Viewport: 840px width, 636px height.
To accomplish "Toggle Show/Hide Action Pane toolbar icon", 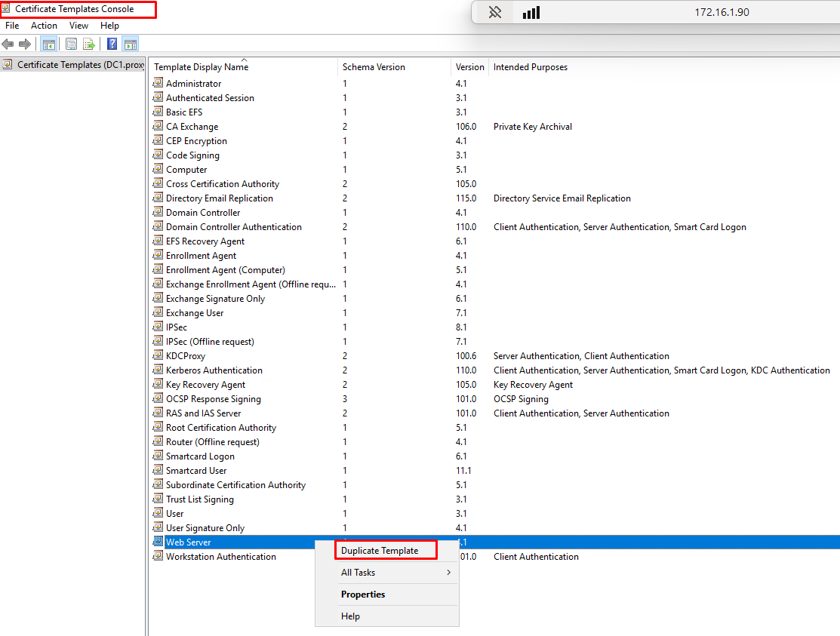I will [130, 44].
